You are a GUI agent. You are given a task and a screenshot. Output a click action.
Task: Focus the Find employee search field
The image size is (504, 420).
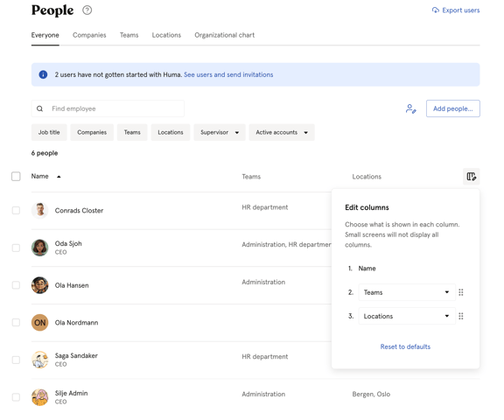click(108, 108)
